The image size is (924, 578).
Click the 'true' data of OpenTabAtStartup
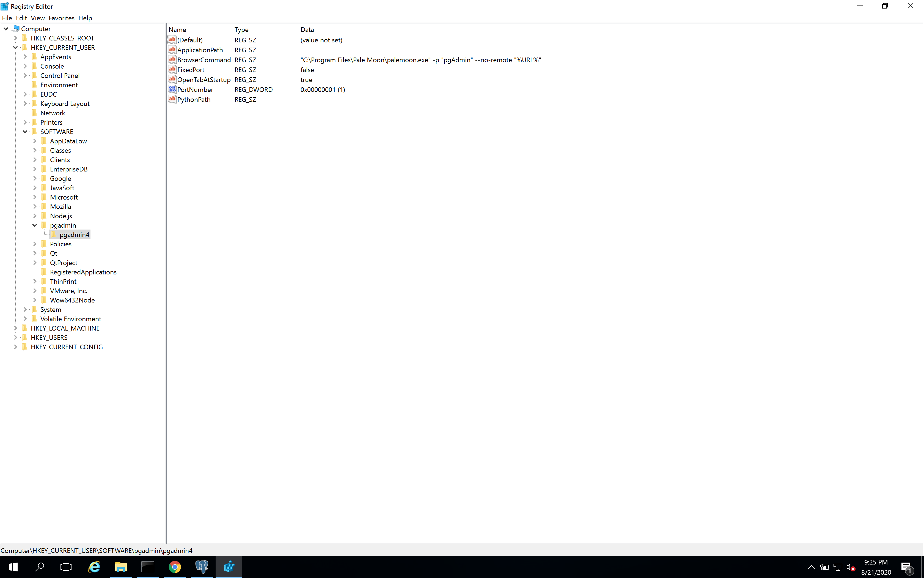tap(306, 80)
